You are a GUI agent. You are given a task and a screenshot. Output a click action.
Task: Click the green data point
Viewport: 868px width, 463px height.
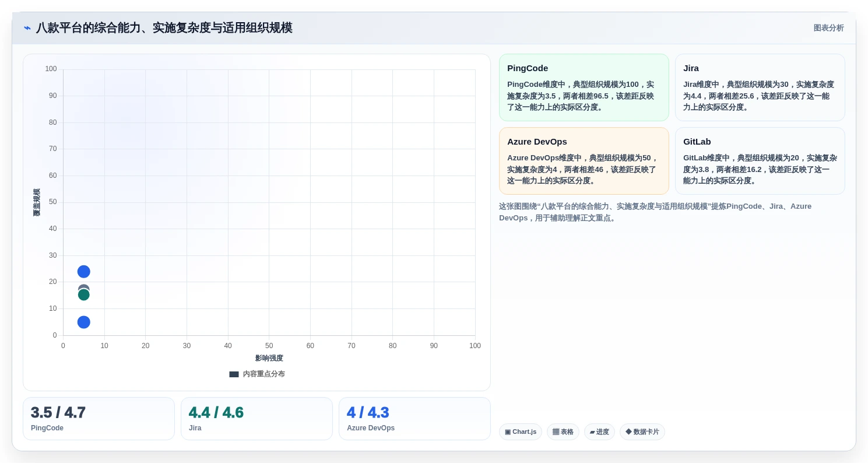84,294
